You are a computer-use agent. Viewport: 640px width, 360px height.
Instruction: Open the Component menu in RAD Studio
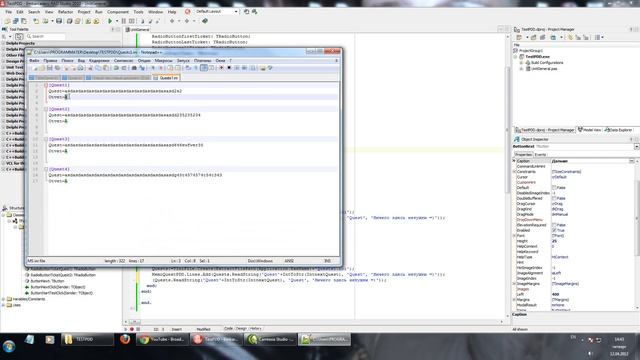tap(118, 12)
